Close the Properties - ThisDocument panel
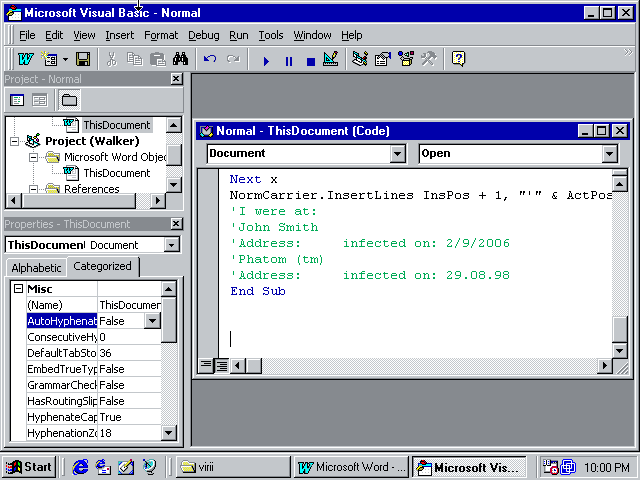The image size is (640, 480). (176, 224)
